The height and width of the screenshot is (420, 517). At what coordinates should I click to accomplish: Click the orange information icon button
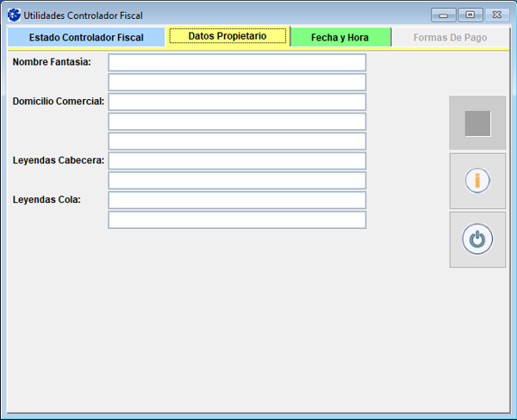[x=477, y=181]
